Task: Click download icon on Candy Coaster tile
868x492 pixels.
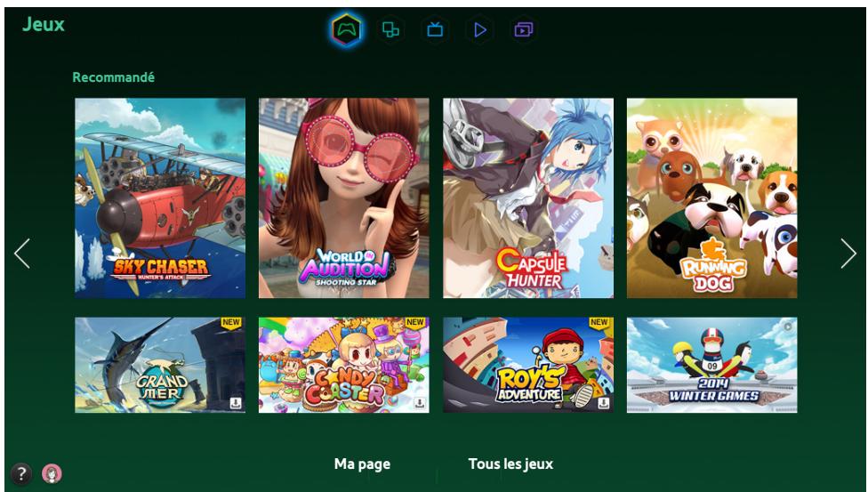Action: [419, 402]
